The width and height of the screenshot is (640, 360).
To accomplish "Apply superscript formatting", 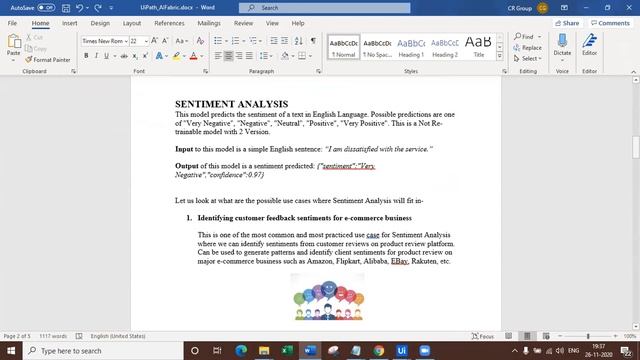I will pos(145,56).
